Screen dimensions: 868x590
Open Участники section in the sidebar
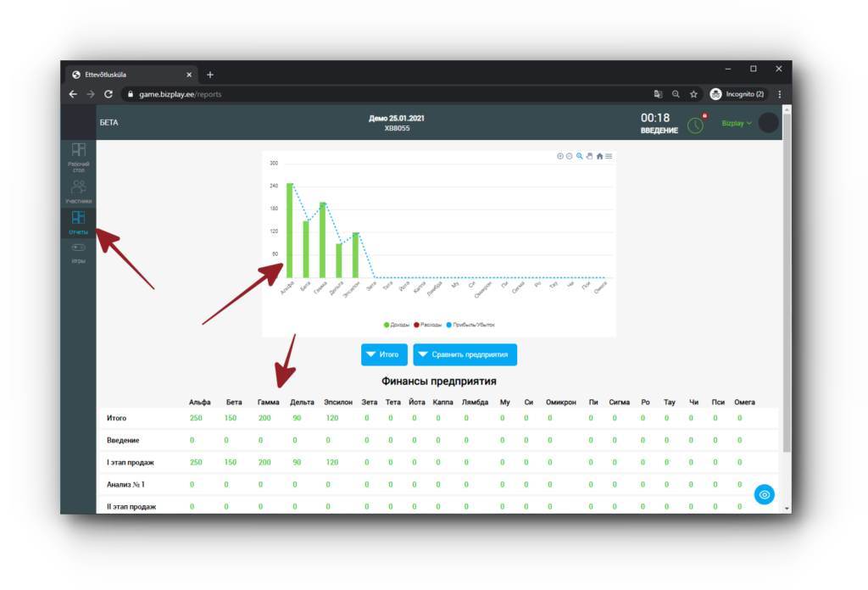coord(78,192)
